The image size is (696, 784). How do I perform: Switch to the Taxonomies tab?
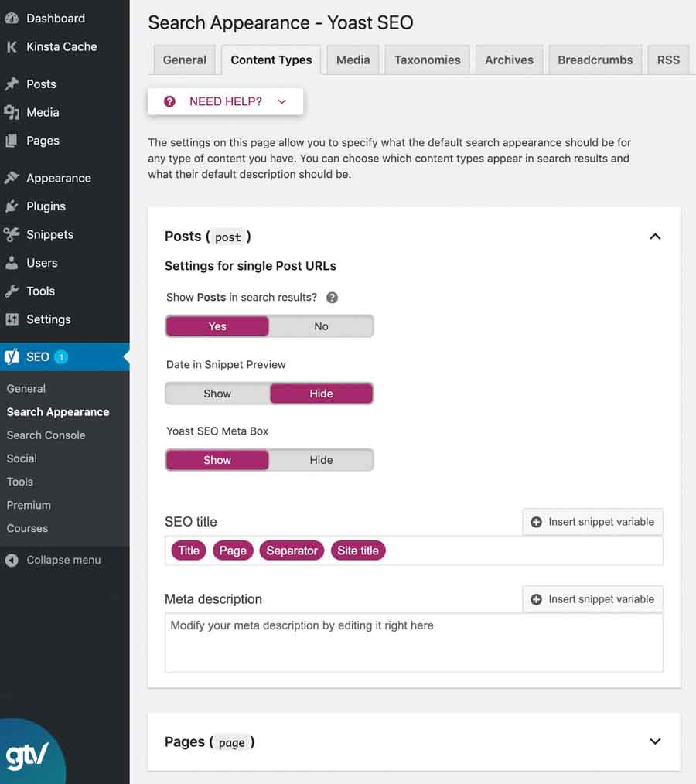tap(427, 60)
